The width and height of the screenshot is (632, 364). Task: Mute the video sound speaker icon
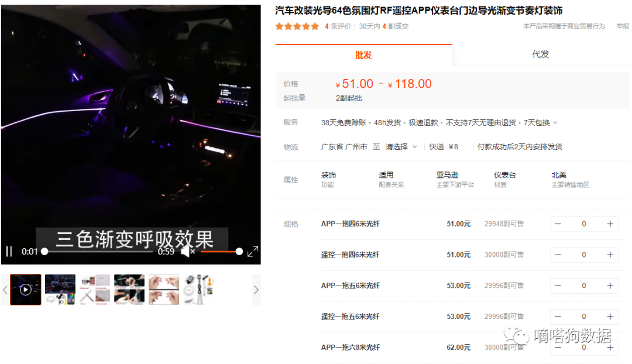(187, 252)
